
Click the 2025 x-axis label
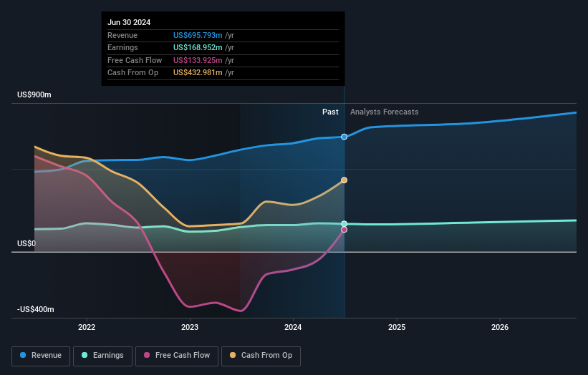coord(397,327)
